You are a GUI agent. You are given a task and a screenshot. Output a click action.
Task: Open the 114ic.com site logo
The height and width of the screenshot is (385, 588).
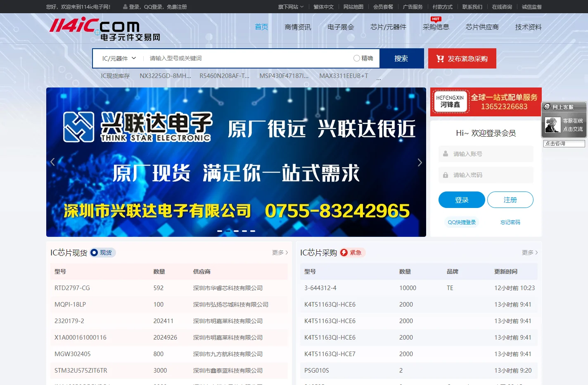point(105,29)
